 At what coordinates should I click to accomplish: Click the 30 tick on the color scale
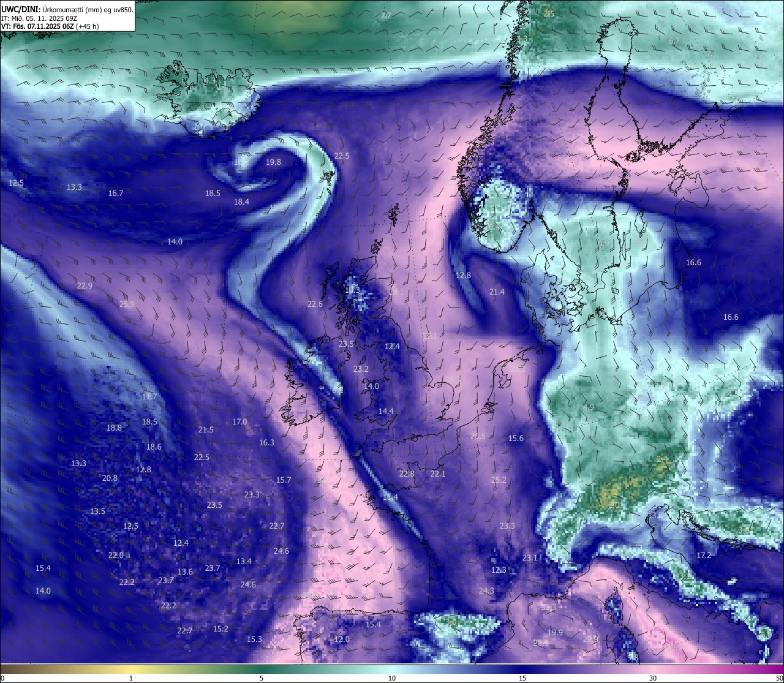click(653, 678)
